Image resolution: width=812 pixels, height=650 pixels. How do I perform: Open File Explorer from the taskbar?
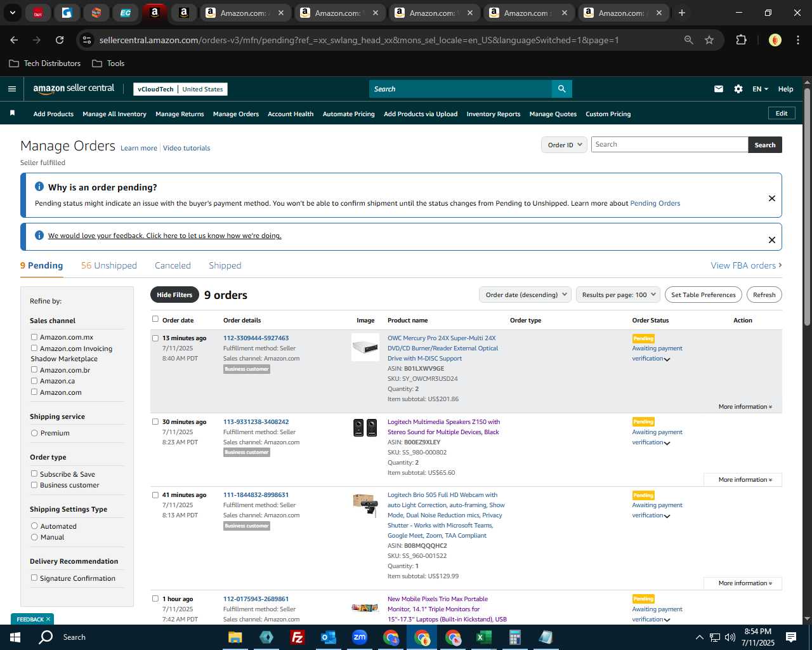coord(235,637)
